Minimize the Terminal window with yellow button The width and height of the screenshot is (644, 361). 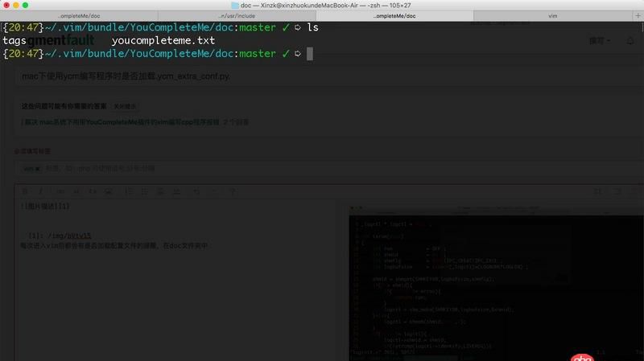click(x=15, y=6)
